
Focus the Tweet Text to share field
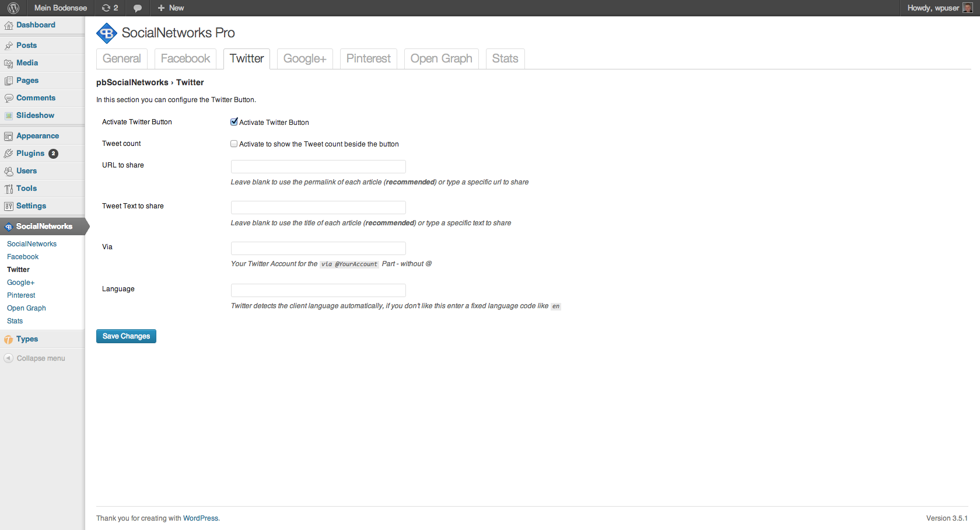pos(318,208)
